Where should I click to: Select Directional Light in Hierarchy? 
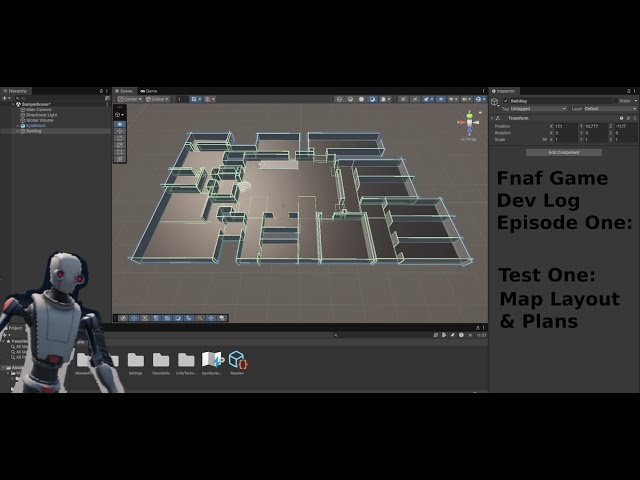[x=41, y=115]
